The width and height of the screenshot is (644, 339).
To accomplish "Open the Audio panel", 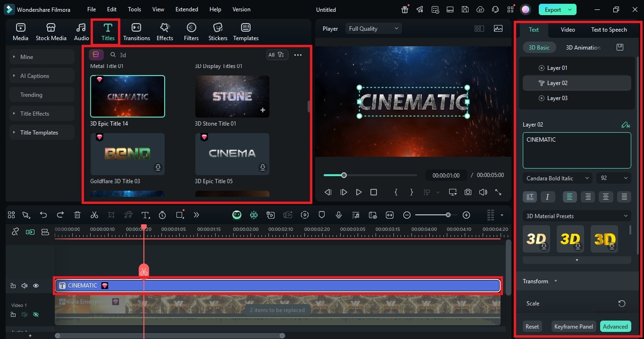I will pos(81,32).
